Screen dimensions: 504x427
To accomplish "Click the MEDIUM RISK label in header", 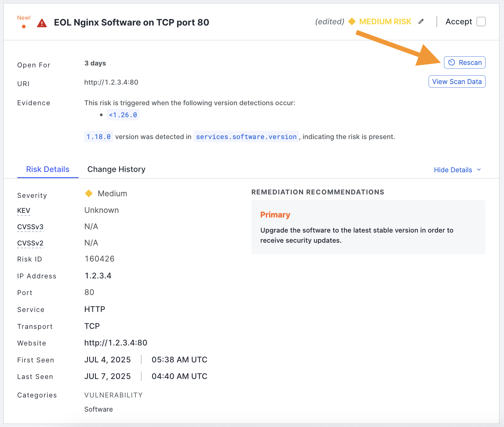I will tap(385, 22).
